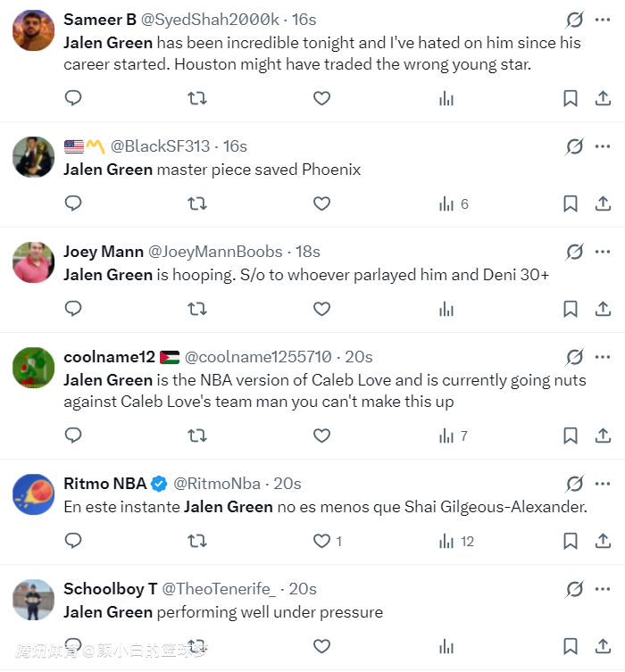Reply to coolname12's Caleb Love tweet
This screenshot has height=672, width=625.
point(73,436)
